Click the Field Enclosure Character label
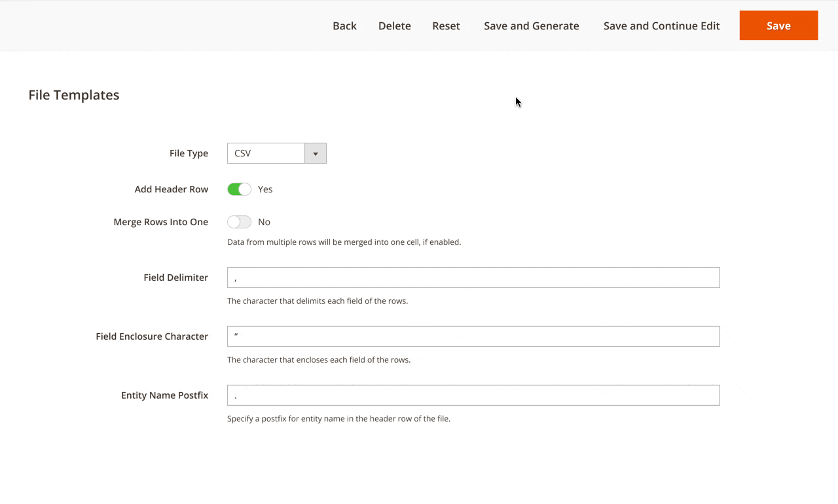 click(152, 336)
